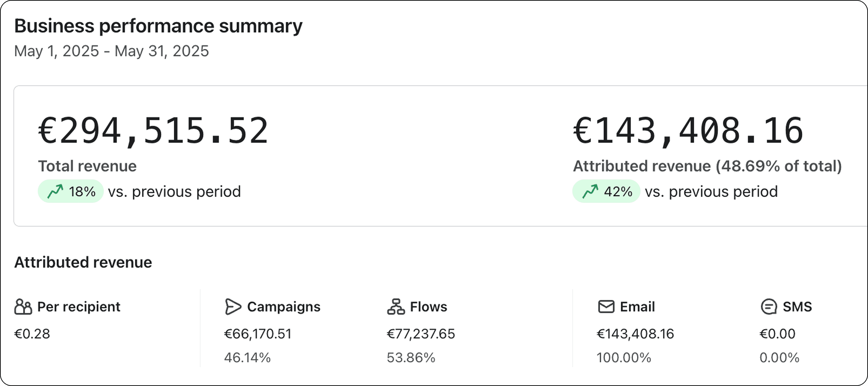Click the Email envelope icon
The height and width of the screenshot is (386, 868).
606,307
